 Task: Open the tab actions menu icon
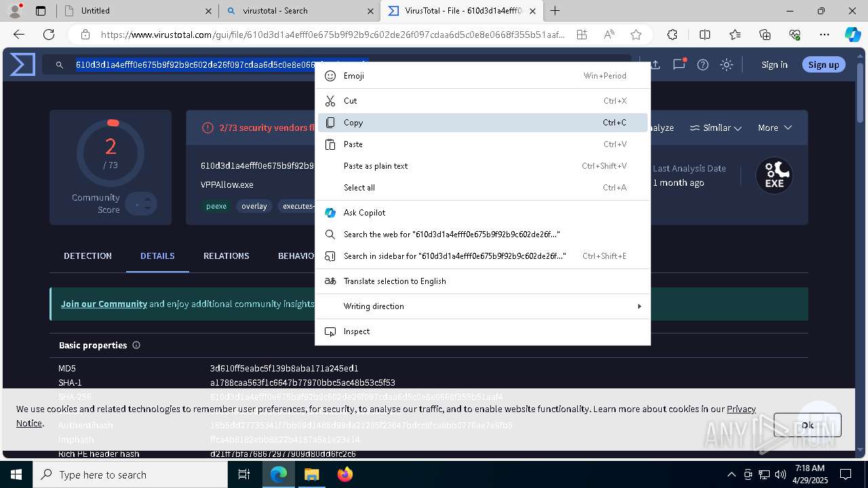[x=41, y=11]
